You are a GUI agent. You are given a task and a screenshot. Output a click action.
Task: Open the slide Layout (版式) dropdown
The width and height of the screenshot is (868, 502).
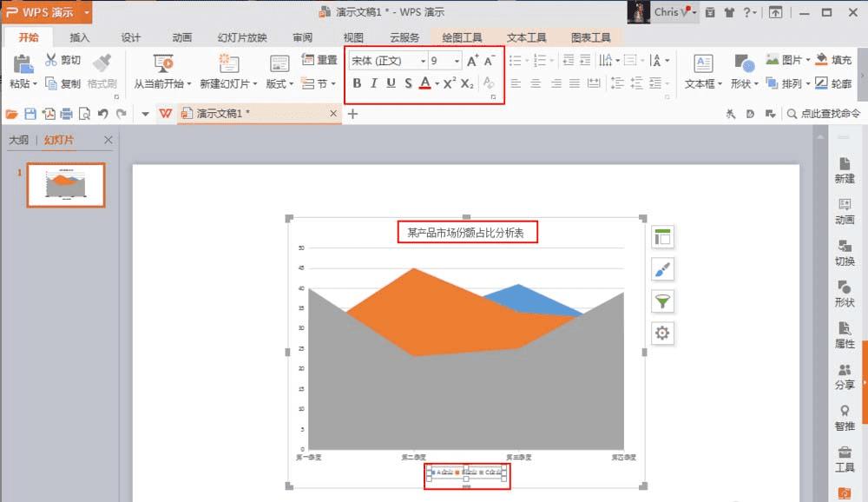pyautogui.click(x=279, y=83)
